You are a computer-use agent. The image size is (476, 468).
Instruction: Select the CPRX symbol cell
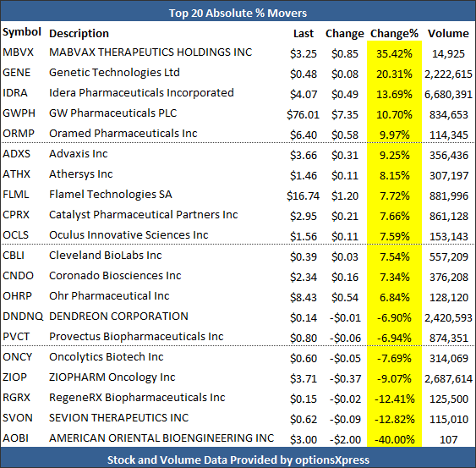click(x=16, y=215)
